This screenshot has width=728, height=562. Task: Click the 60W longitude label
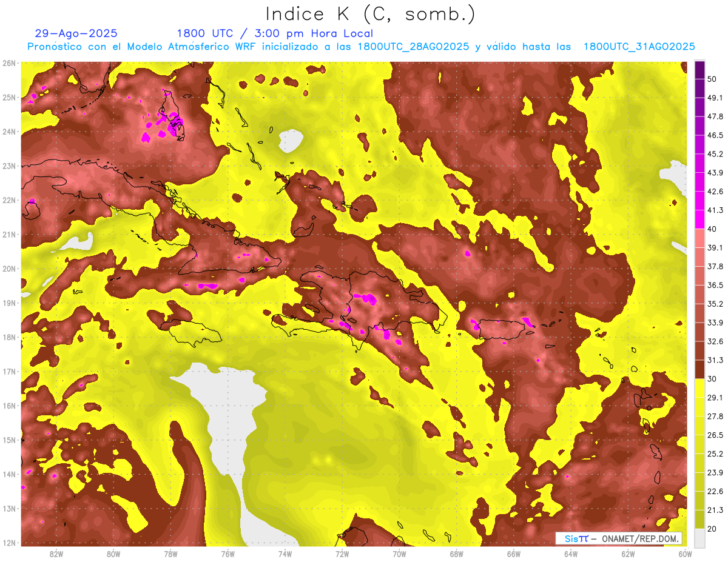[x=685, y=554]
